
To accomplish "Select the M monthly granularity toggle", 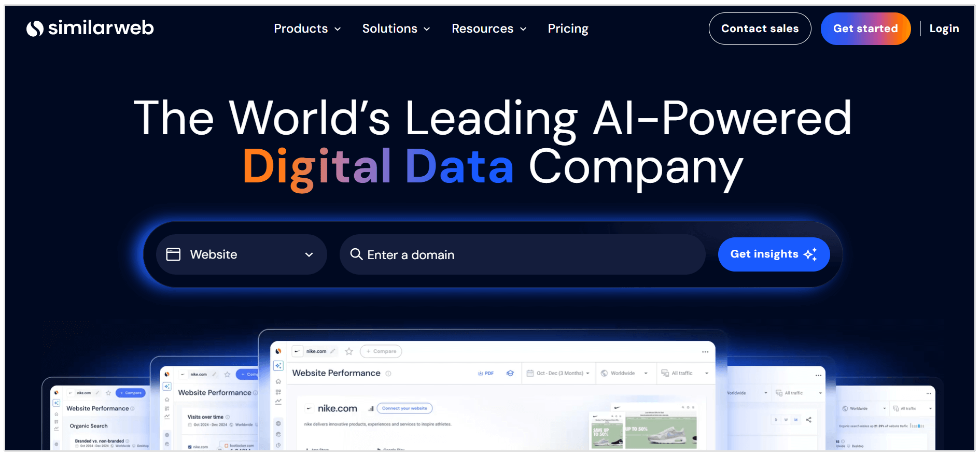I will point(796,420).
